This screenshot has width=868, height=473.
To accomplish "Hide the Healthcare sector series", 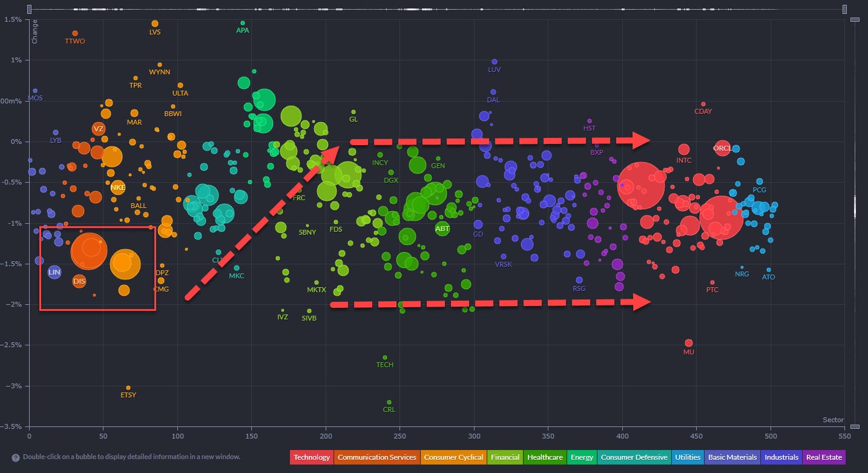I will pos(545,457).
